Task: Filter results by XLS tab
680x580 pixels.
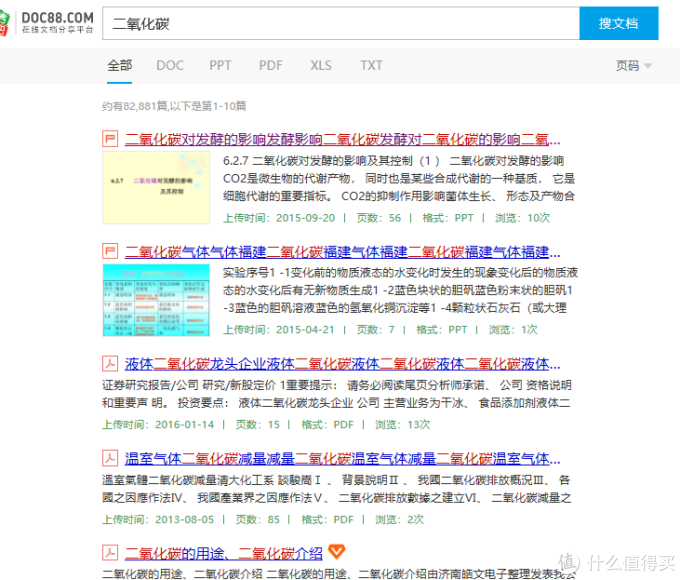Action: point(320,66)
